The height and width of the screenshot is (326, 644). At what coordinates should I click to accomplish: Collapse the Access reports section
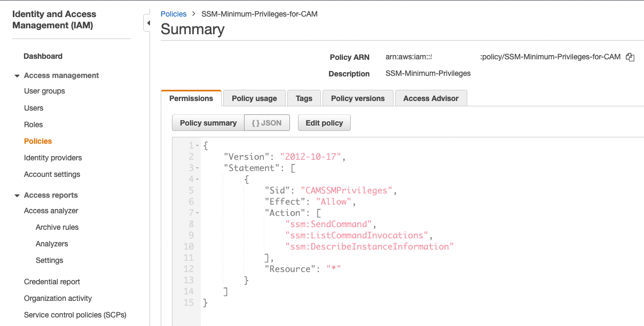tap(17, 195)
